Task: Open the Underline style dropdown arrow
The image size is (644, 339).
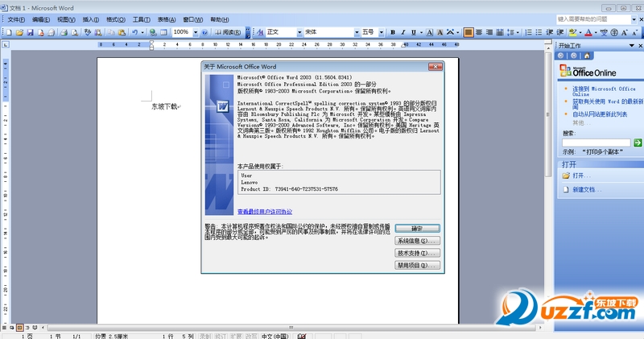Action: 421,32
